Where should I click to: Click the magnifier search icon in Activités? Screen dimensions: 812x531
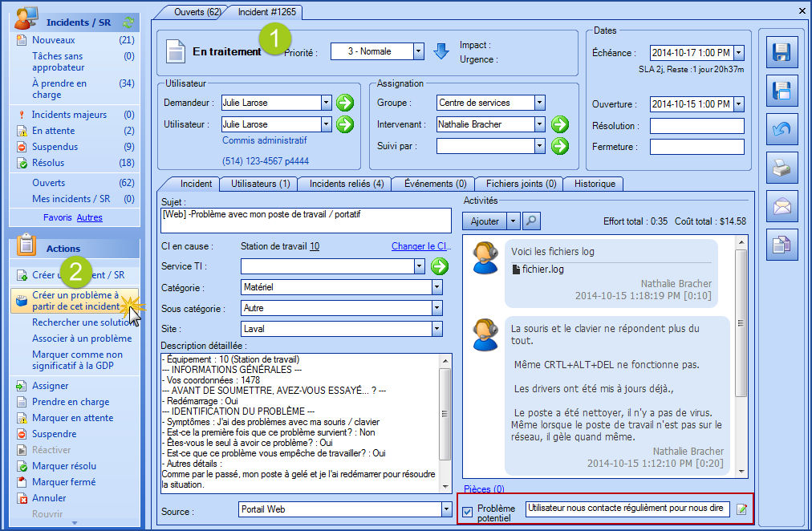[531, 221]
